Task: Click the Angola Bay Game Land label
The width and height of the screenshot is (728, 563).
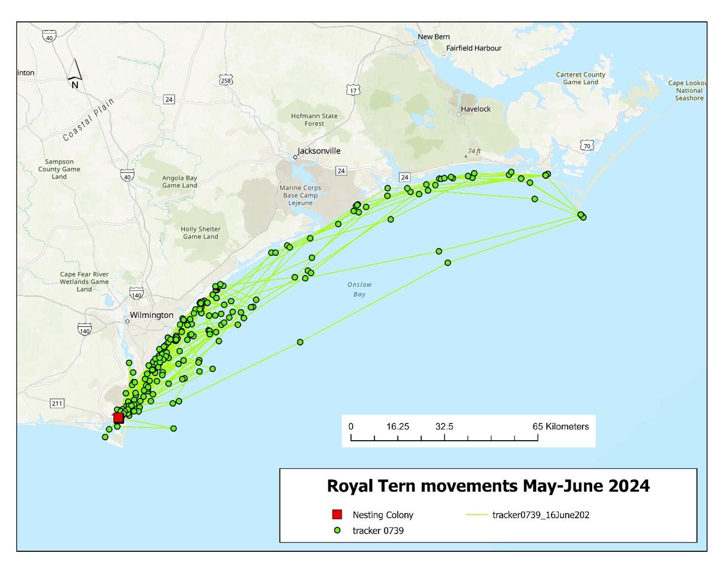Action: click(x=180, y=181)
